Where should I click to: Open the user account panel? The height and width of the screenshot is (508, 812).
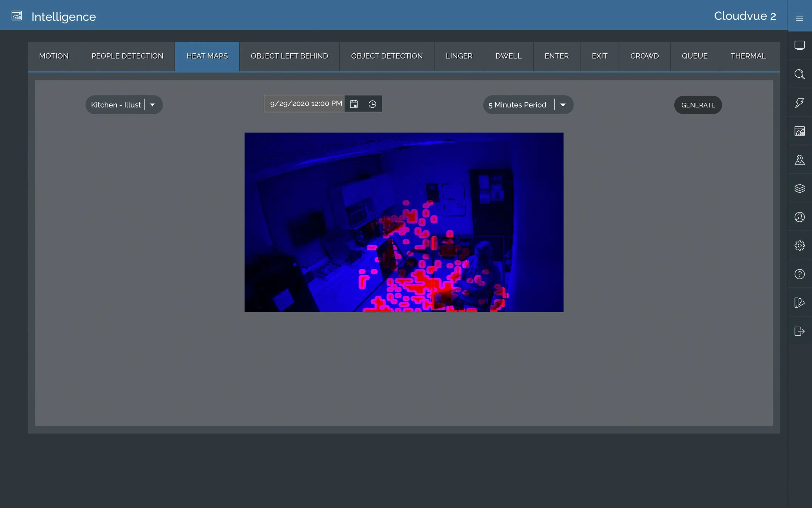tap(800, 217)
